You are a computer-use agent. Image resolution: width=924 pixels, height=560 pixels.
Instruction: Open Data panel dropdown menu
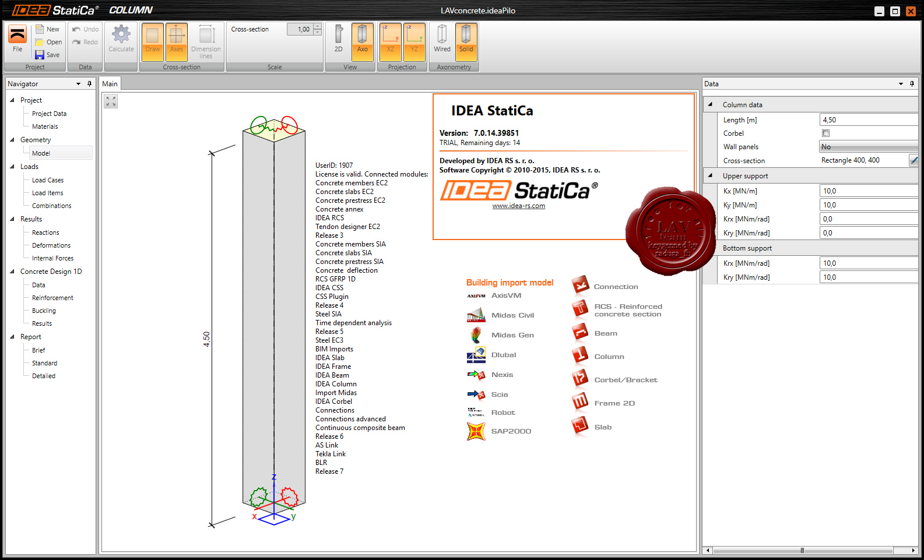(901, 84)
